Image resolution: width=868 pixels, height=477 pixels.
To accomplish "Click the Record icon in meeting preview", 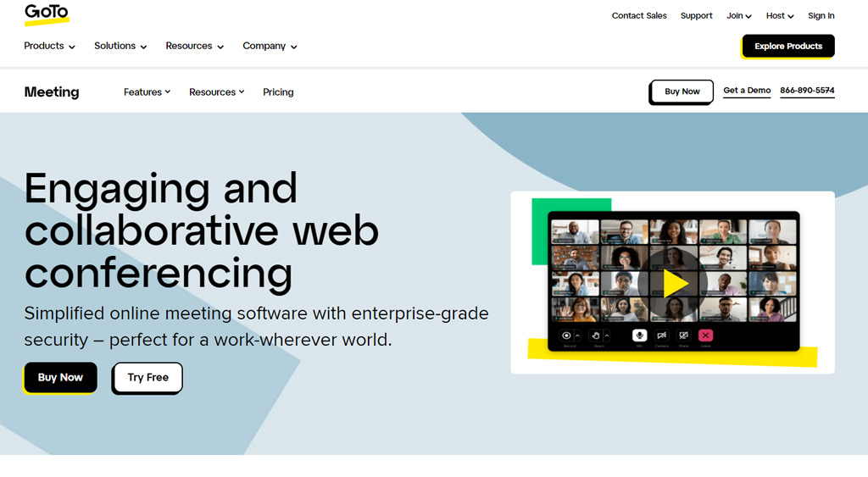I will (566, 336).
